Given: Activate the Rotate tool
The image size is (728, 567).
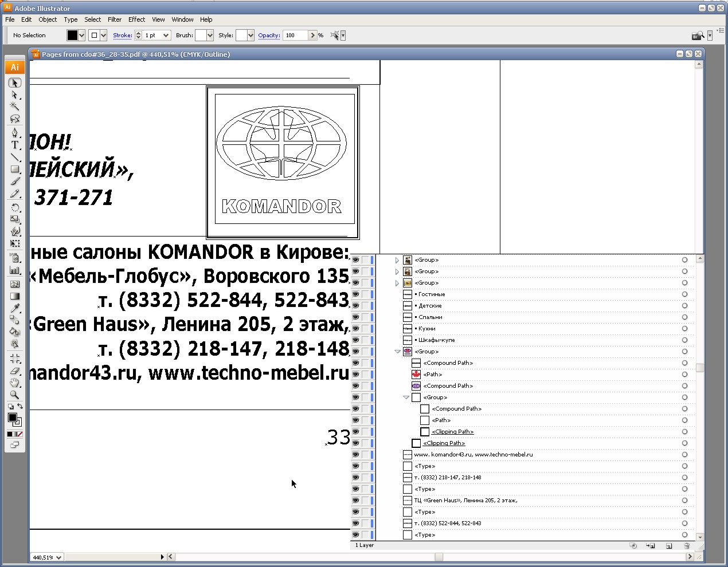Looking at the screenshot, I should [x=15, y=207].
